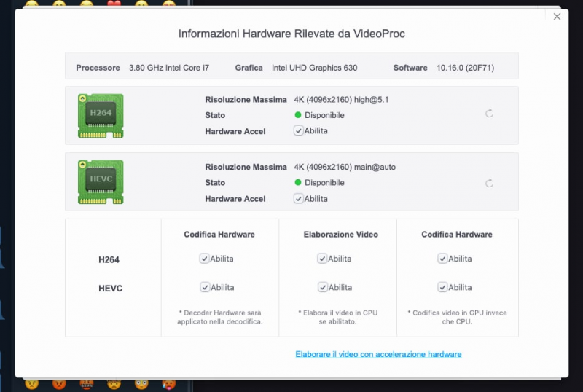Toggle H264 Abilita in last Codifica Hardware column

(442, 259)
